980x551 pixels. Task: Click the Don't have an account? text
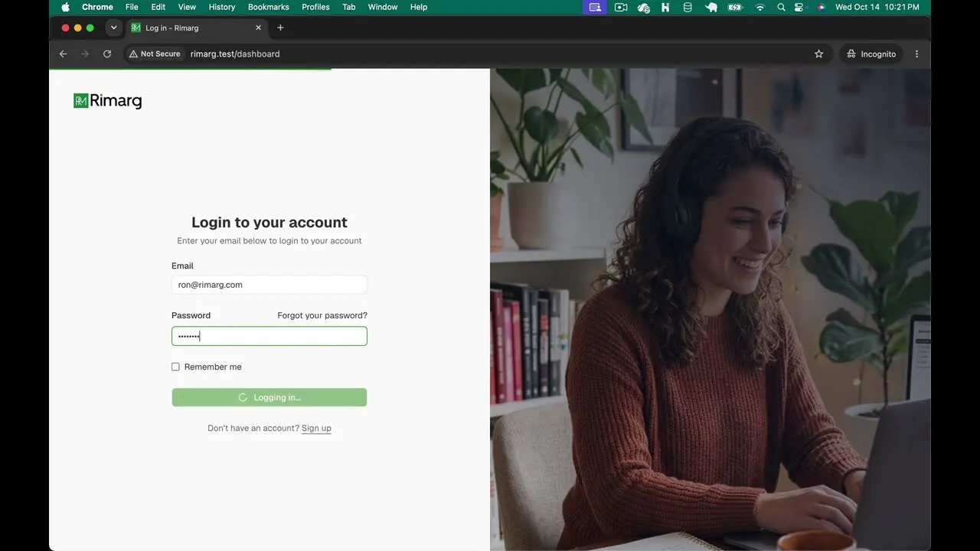pos(253,429)
